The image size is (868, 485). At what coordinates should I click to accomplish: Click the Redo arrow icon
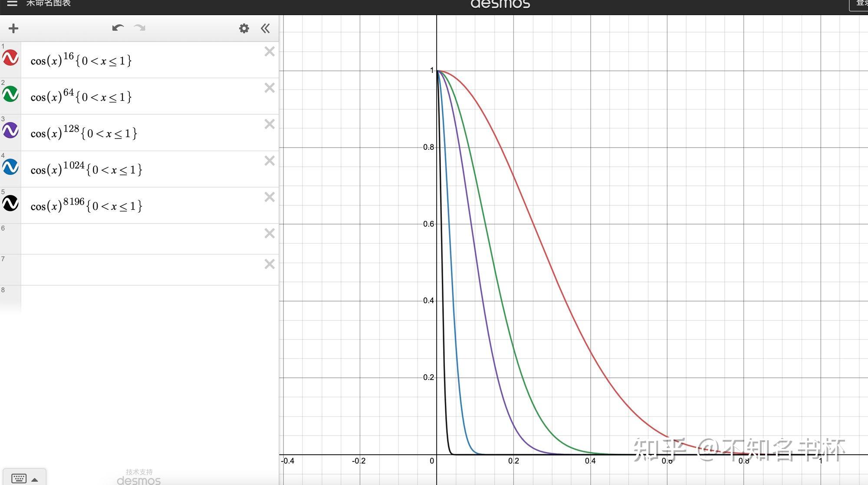coord(140,28)
